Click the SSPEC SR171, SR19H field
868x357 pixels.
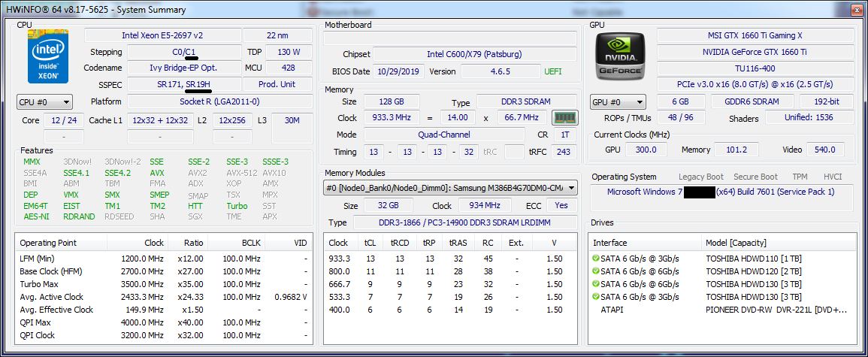coord(184,84)
